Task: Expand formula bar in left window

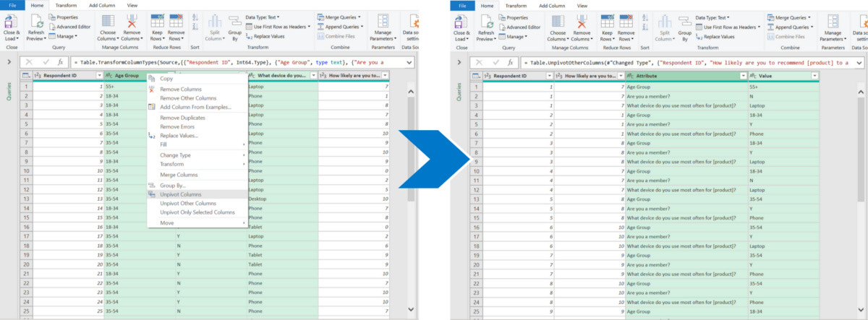Action: pyautogui.click(x=411, y=62)
